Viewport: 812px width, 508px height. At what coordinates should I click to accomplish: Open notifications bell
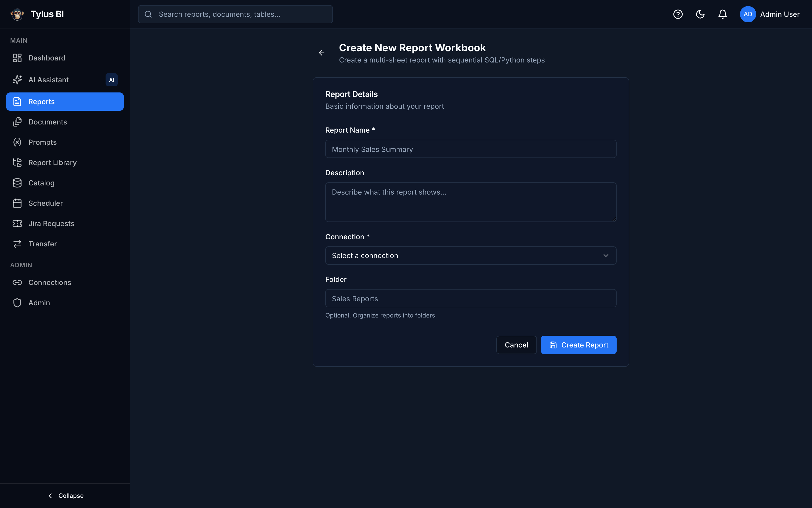[x=722, y=14]
